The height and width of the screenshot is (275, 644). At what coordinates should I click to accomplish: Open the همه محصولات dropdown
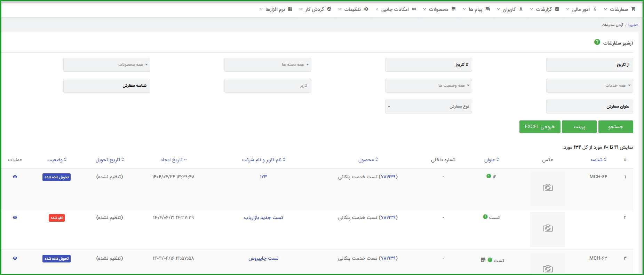(107, 65)
